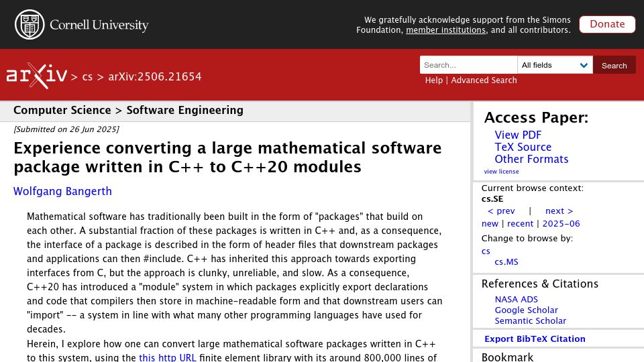Open author Wolfgang Bangerth's page
The height and width of the screenshot is (362, 644).
pyautogui.click(x=62, y=191)
